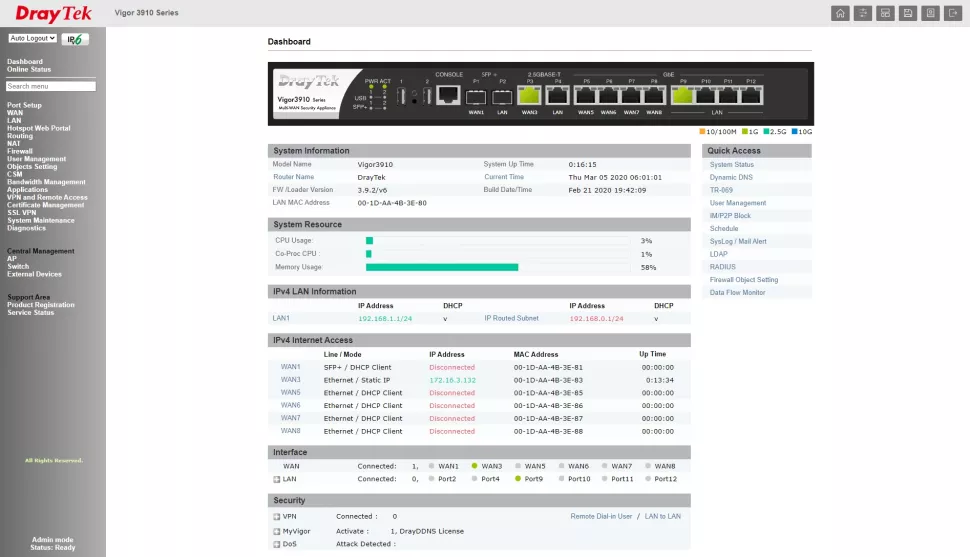The height and width of the screenshot is (557, 970).
Task: Click the document icon in header toolbar
Action: point(930,13)
